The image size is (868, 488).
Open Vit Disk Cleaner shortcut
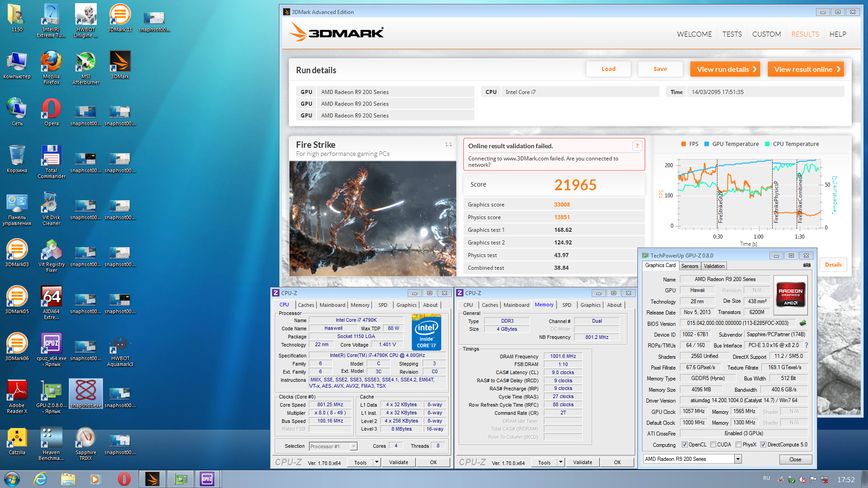coord(51,209)
